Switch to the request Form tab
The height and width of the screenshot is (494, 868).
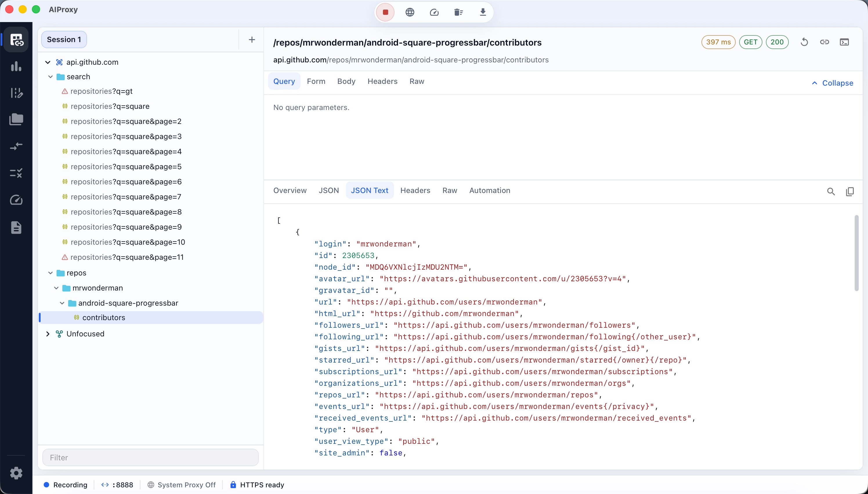pyautogui.click(x=316, y=81)
